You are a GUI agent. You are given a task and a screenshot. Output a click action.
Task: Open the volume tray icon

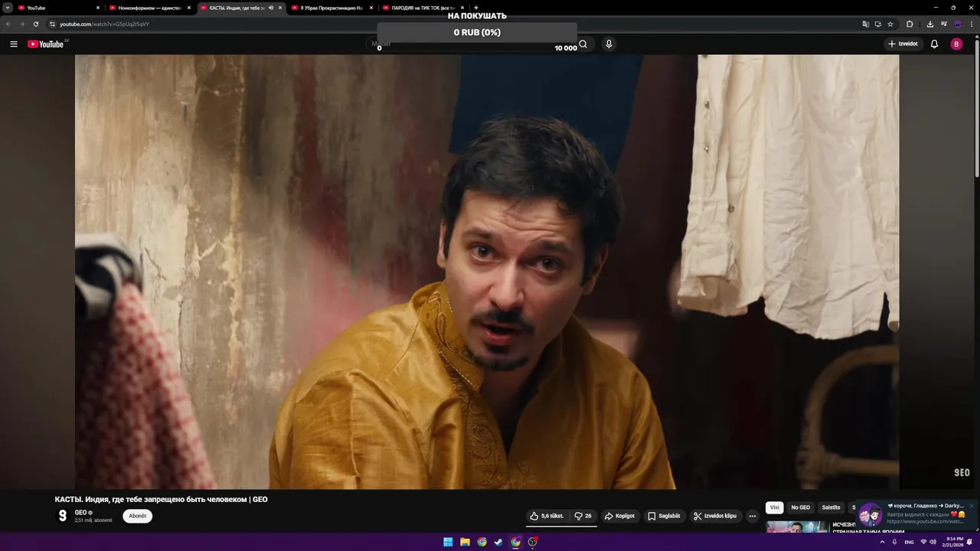(x=933, y=542)
